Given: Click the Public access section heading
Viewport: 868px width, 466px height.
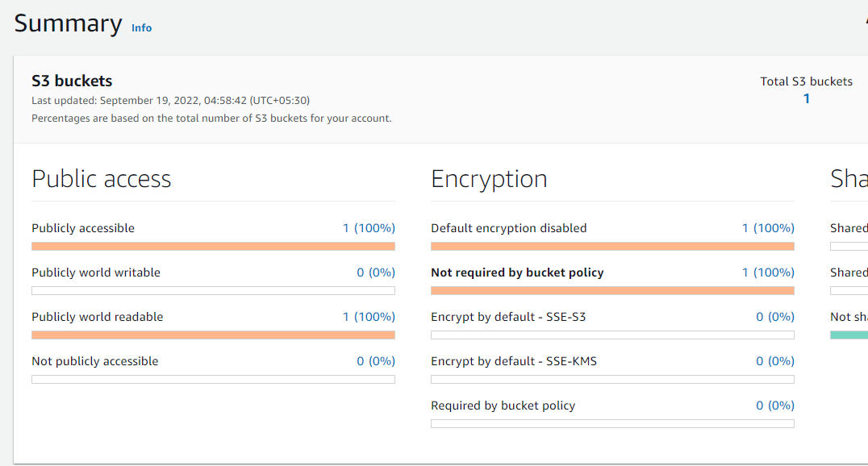Looking at the screenshot, I should coord(102,179).
